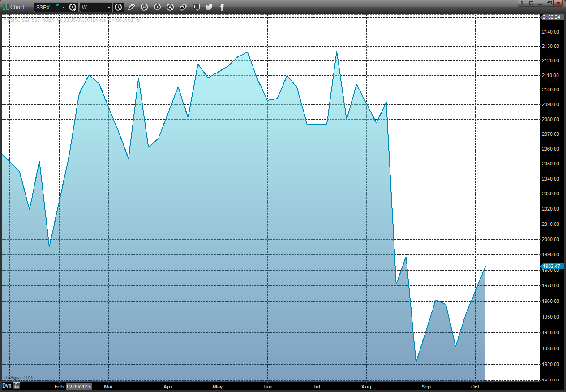Click the 02/09/2015 date marker on time axis
The width and height of the screenshot is (566, 392).
click(x=79, y=386)
